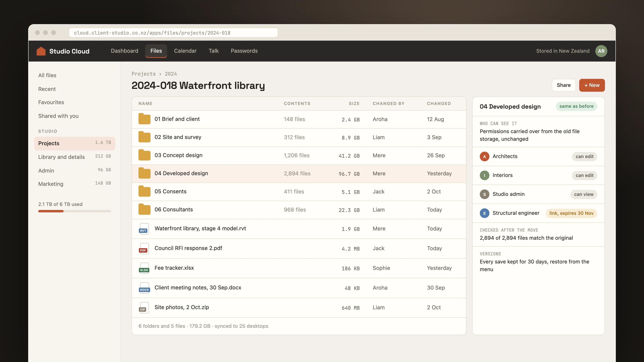Open All files in the sidebar

[x=74, y=75]
